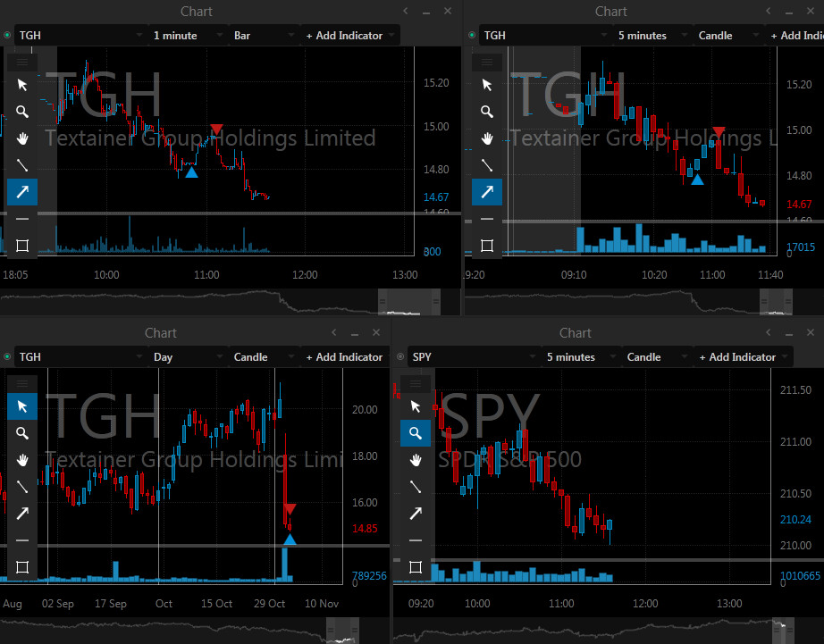Click the back chevron in TGH 1 minute chart title

click(x=405, y=11)
